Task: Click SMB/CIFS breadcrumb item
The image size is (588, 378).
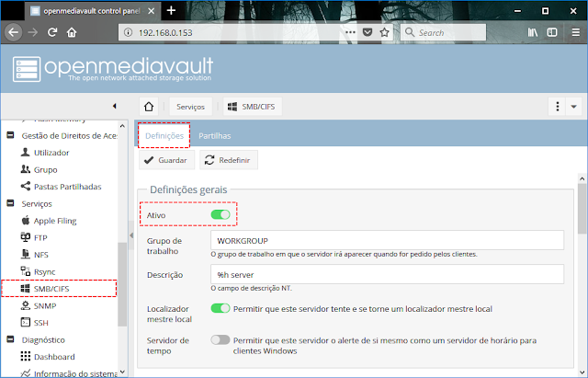Action: coord(253,107)
